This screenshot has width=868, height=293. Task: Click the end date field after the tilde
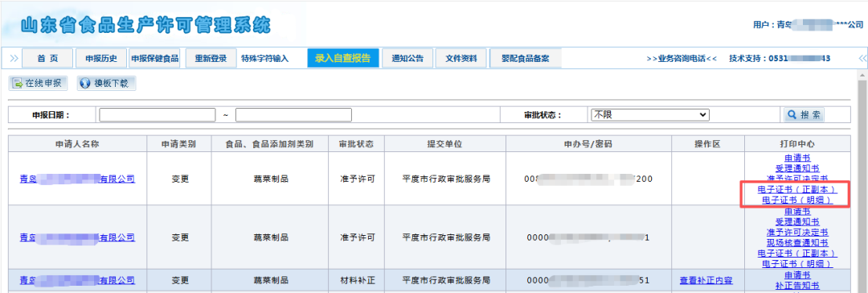pyautogui.click(x=293, y=115)
